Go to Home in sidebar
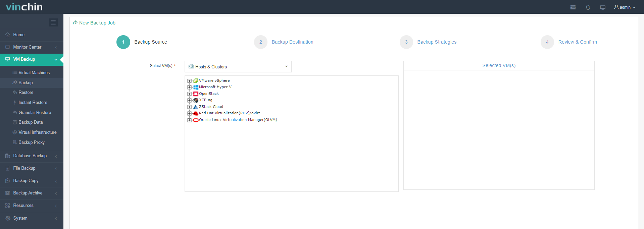 (x=32, y=35)
